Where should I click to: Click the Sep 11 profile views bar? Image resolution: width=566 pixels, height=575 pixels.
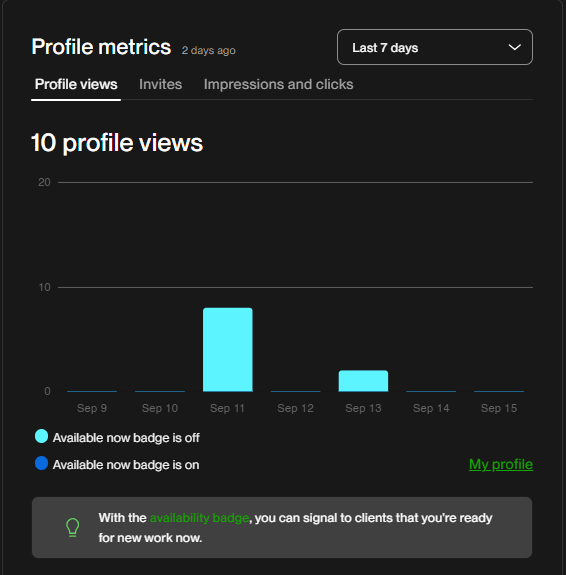point(228,349)
